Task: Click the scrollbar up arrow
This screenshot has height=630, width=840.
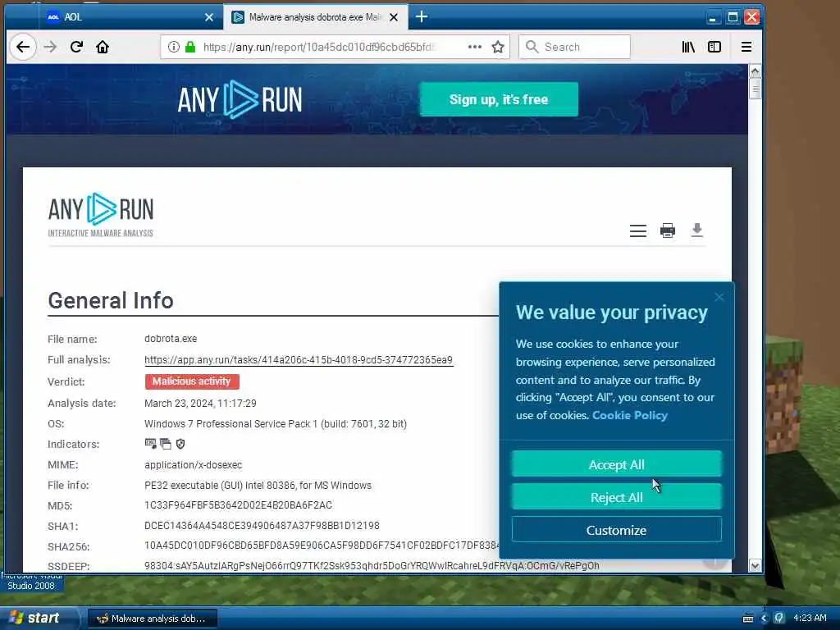Action: coord(755,71)
